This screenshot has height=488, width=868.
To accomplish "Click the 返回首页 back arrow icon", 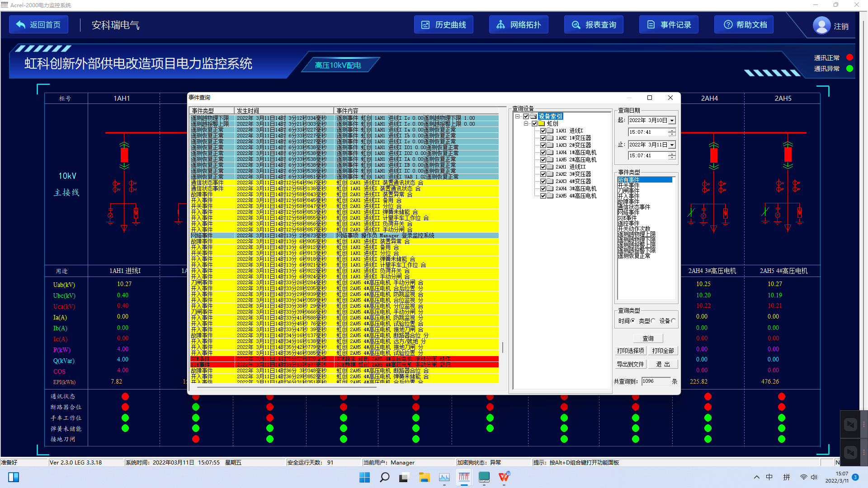I will (21, 25).
